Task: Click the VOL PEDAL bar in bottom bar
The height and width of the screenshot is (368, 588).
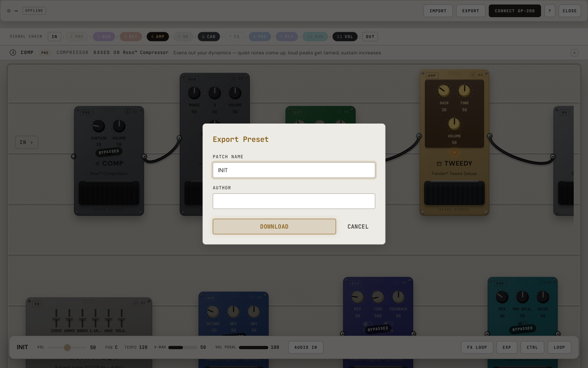Action: [x=253, y=347]
